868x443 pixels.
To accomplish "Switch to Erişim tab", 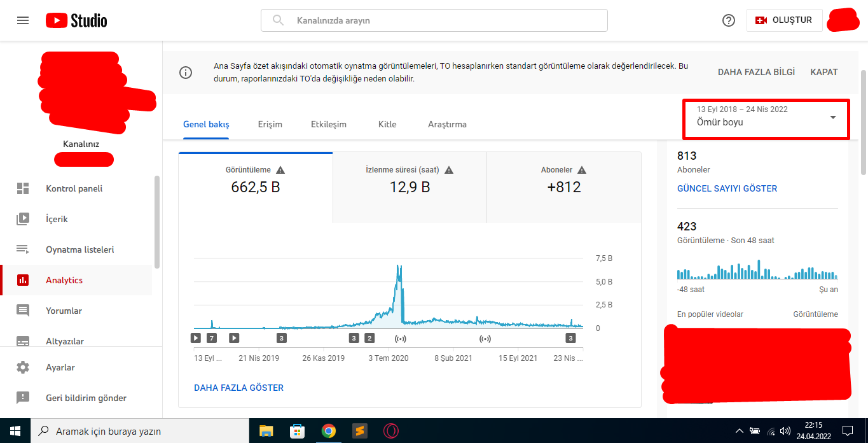I will 270,124.
